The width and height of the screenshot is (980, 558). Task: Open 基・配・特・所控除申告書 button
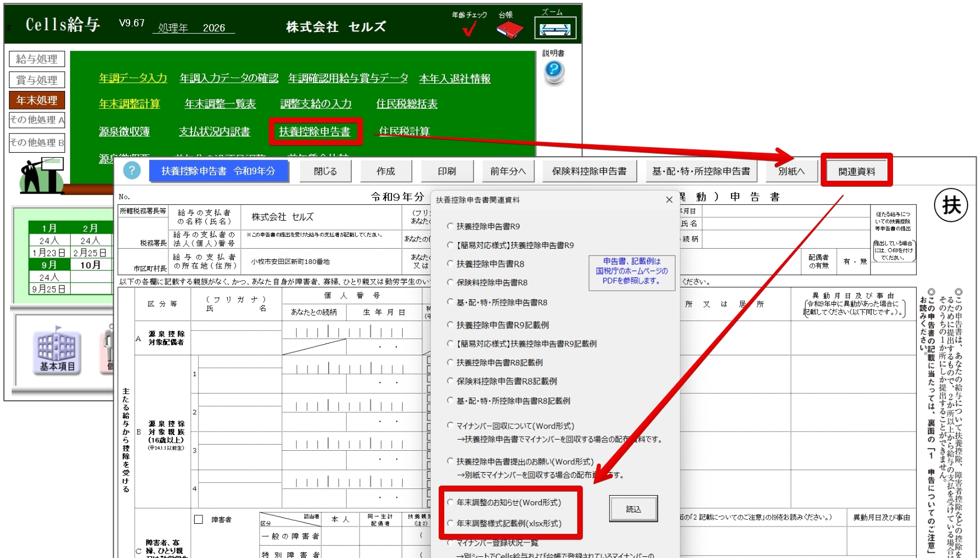tap(701, 171)
